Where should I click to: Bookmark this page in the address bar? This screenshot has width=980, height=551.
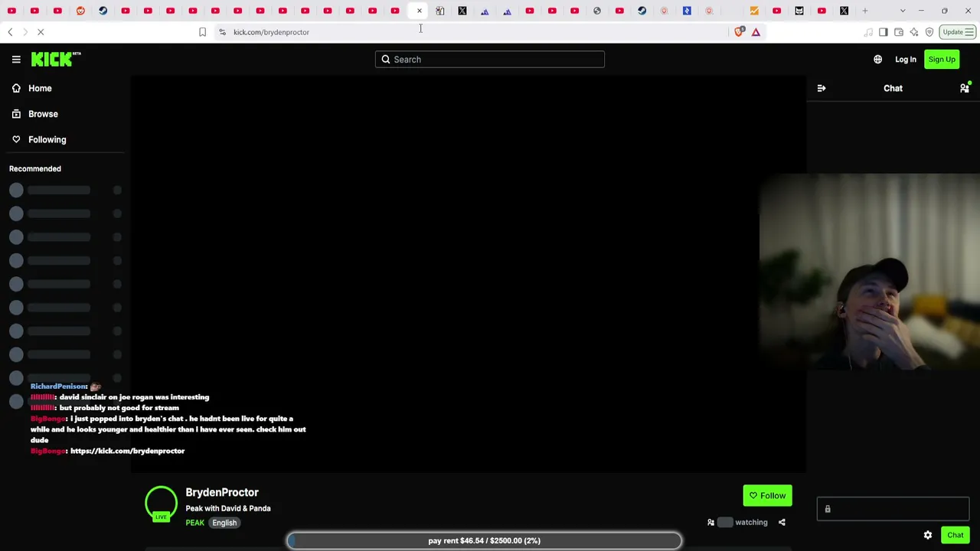click(202, 32)
